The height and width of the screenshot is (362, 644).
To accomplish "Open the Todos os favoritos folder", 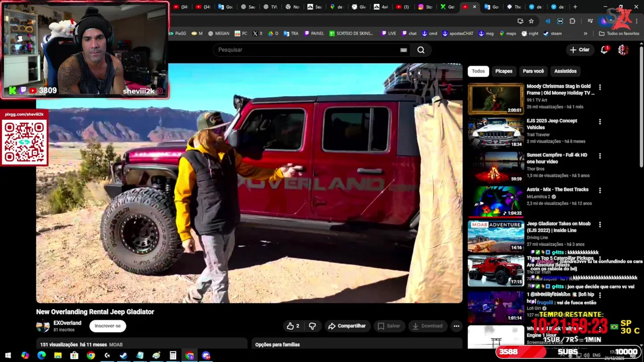I will tap(619, 33).
